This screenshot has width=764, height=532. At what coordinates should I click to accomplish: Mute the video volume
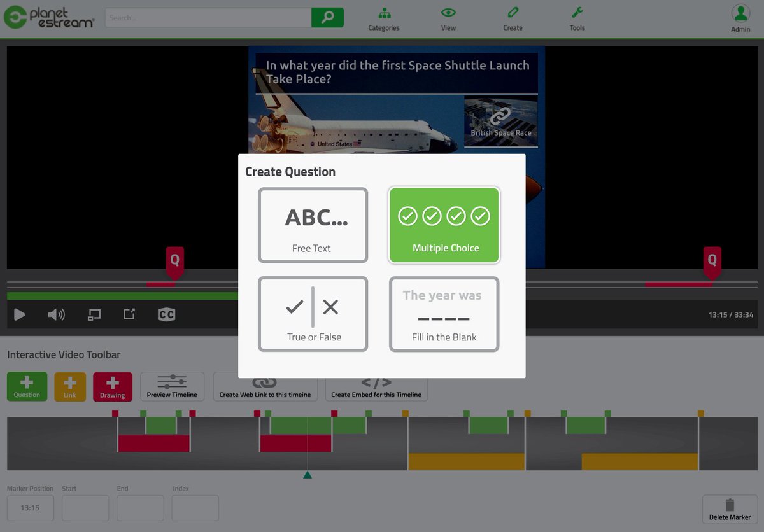coord(57,314)
